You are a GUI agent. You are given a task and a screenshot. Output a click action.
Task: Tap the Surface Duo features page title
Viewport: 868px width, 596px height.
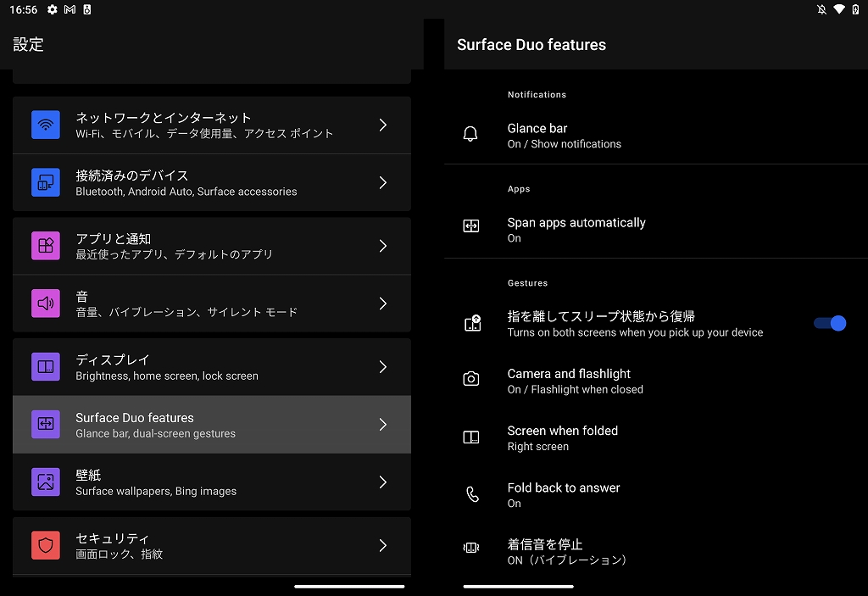[x=531, y=44]
